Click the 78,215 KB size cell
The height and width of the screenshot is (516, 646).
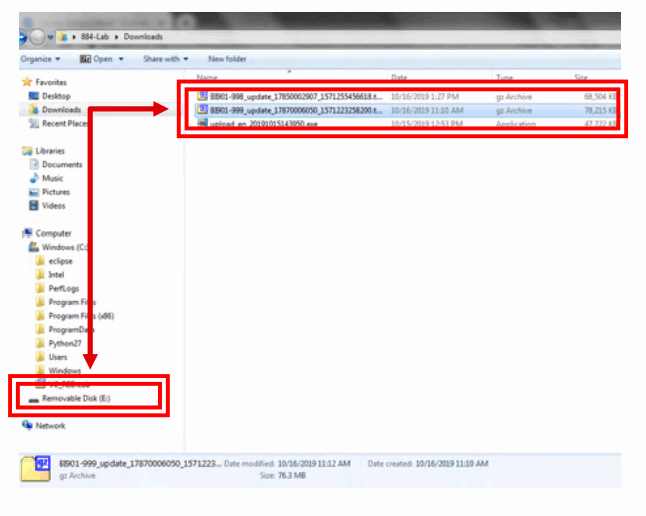click(x=600, y=110)
